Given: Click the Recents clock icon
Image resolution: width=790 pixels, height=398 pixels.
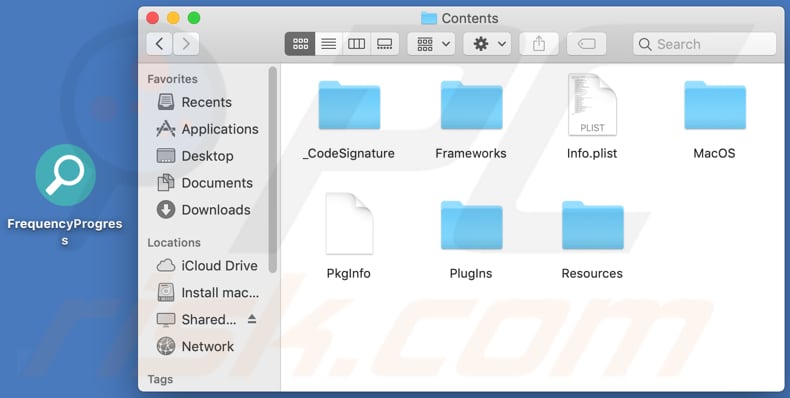Looking at the screenshot, I should point(166,102).
